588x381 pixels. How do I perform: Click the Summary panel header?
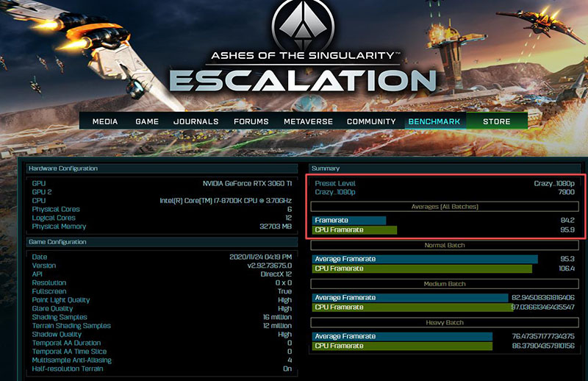445,168
